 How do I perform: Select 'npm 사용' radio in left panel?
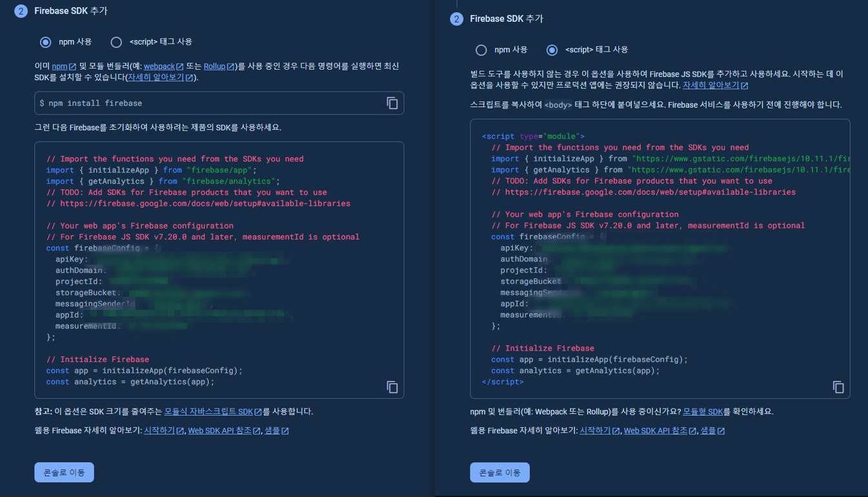[45, 42]
